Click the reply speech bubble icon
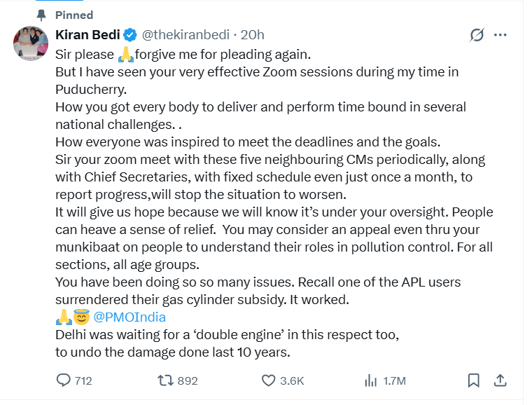 pyautogui.click(x=64, y=380)
